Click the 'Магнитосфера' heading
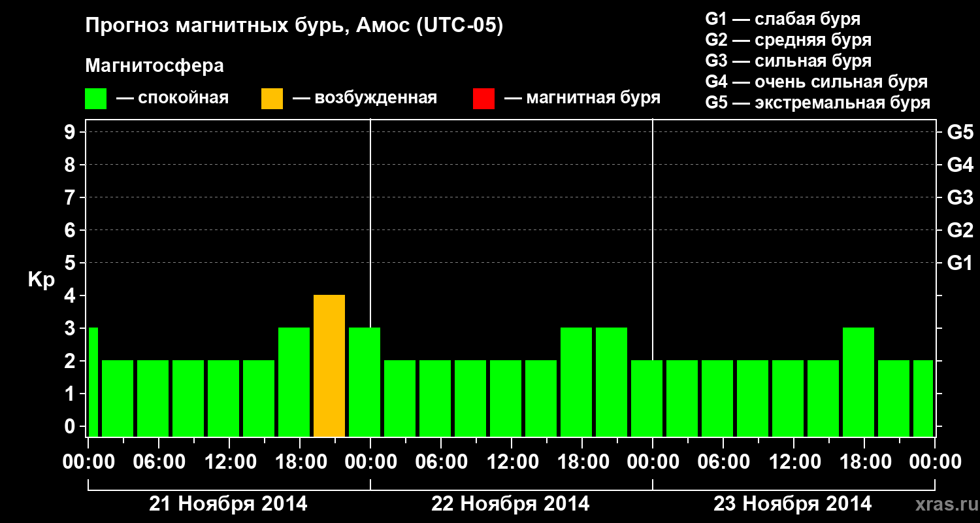980x523 pixels. point(154,66)
